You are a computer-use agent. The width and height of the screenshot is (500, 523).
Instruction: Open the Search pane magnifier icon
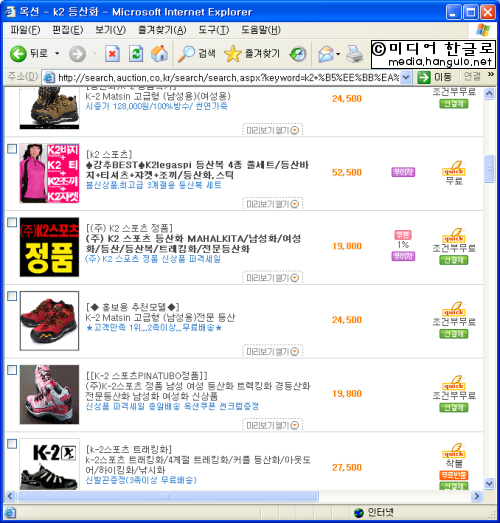(186, 54)
